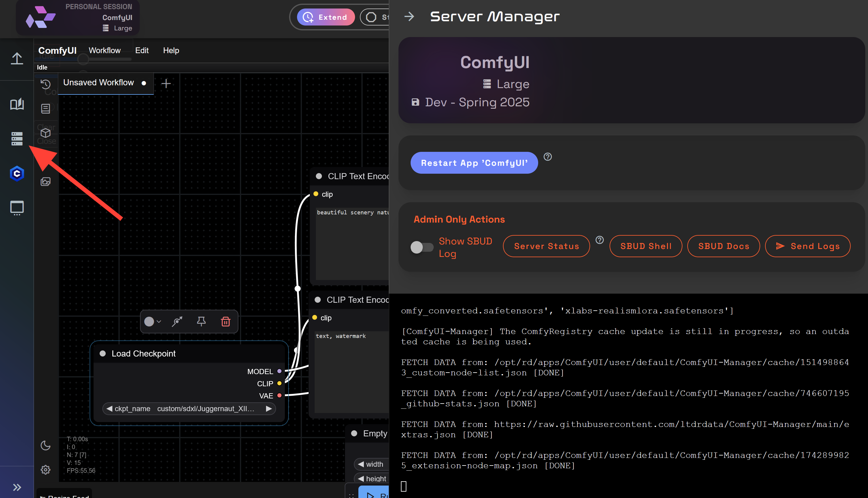Click the Send Logs button
This screenshot has width=868, height=498.
tap(808, 246)
